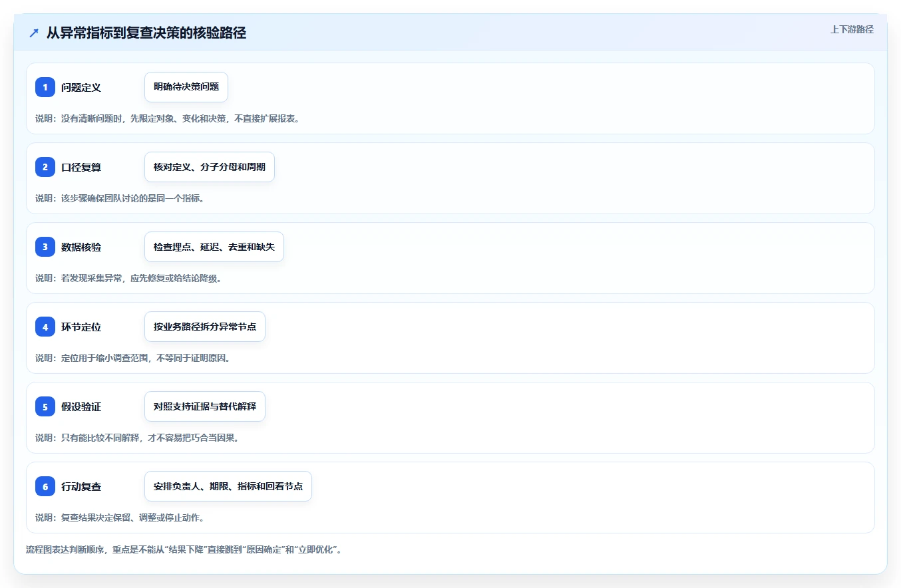Click the note starting 若发现采集异常
901x588 pixels.
tap(128, 278)
